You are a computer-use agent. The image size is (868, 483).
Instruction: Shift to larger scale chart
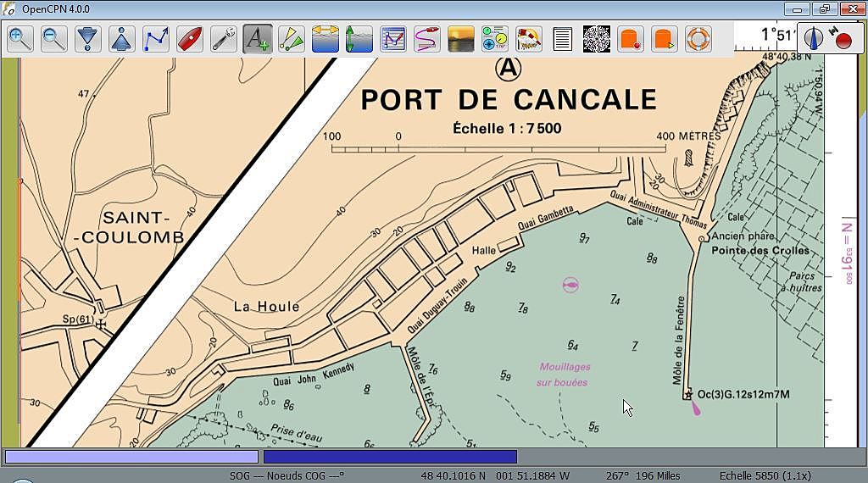tap(88, 39)
